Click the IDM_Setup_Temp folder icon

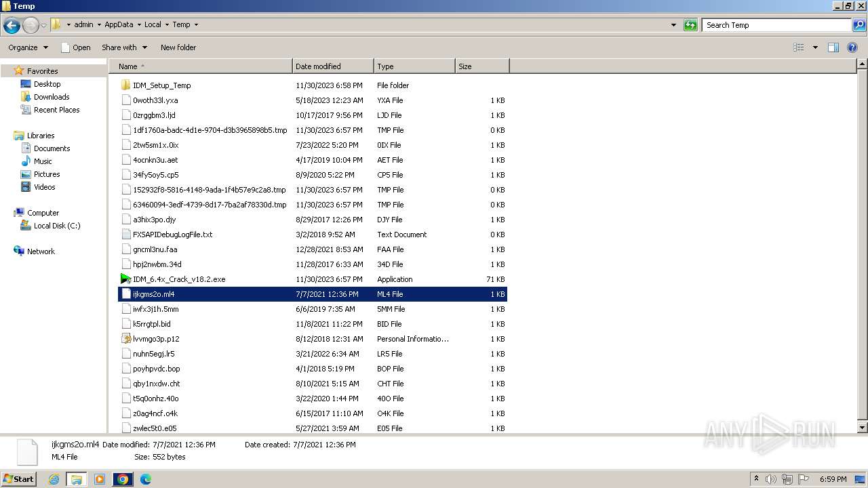[x=125, y=85]
